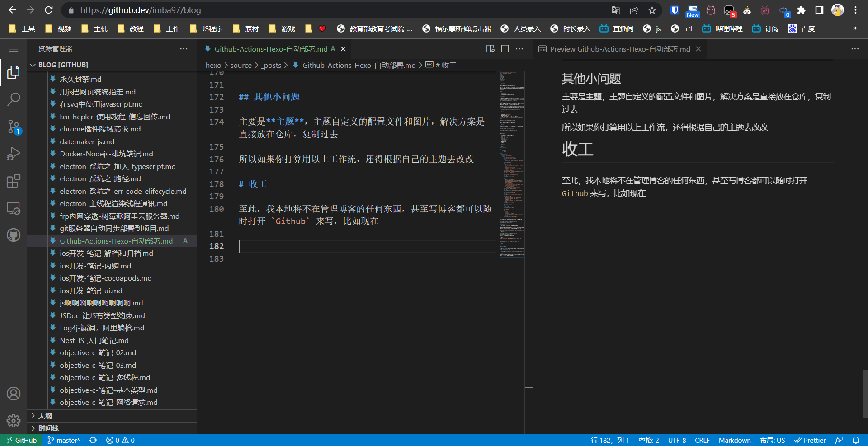Open the Extensions view
Screen dimensions: 868x446
point(14,181)
